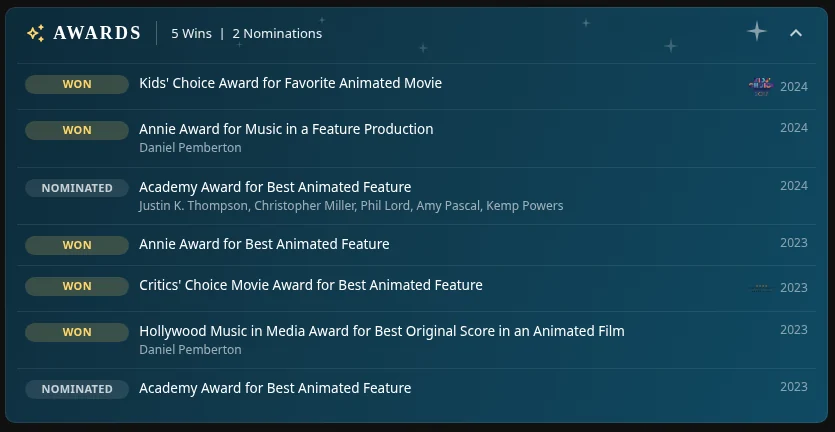Open Annie Award for Music in a Feature Production
835x432 pixels.
click(x=286, y=129)
